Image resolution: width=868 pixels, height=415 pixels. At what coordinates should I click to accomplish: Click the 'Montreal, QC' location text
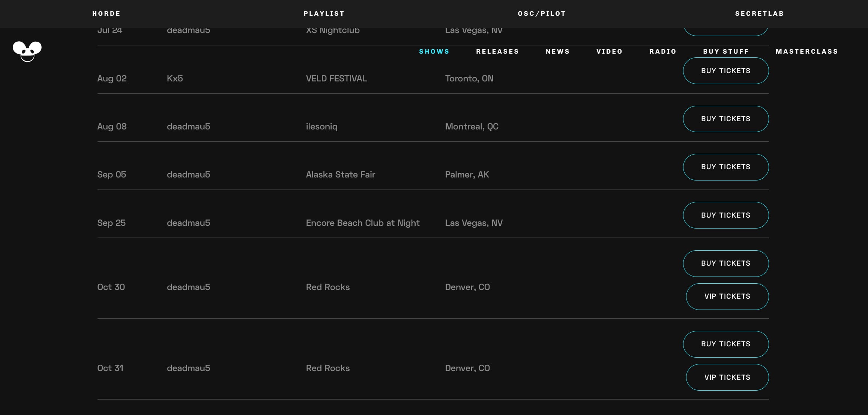pos(472,126)
